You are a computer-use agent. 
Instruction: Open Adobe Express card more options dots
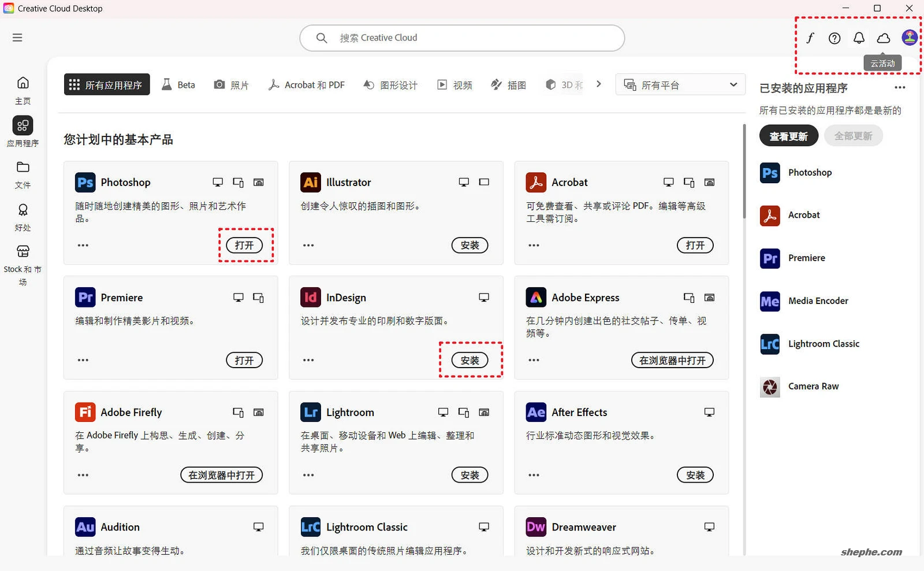click(534, 360)
